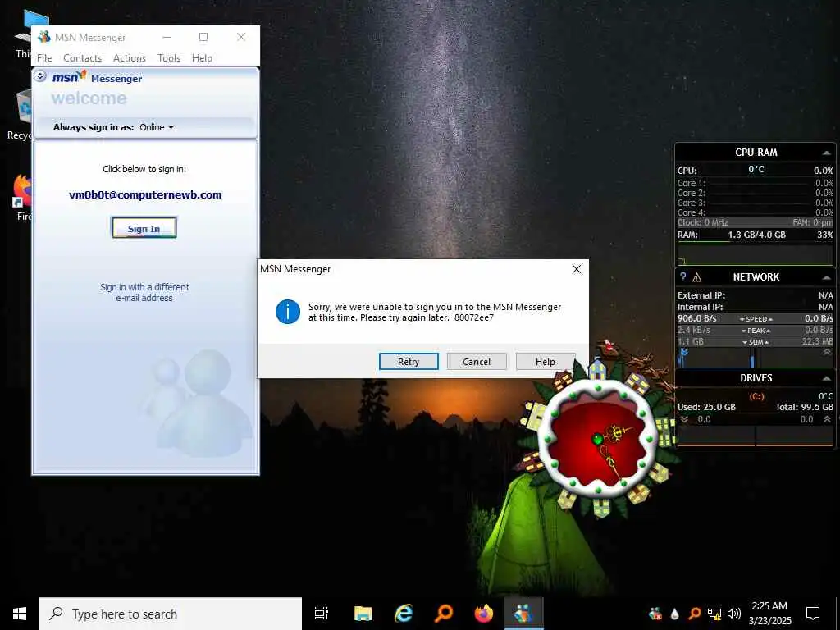
Task: Open the Online status dropdown
Action: (x=157, y=127)
